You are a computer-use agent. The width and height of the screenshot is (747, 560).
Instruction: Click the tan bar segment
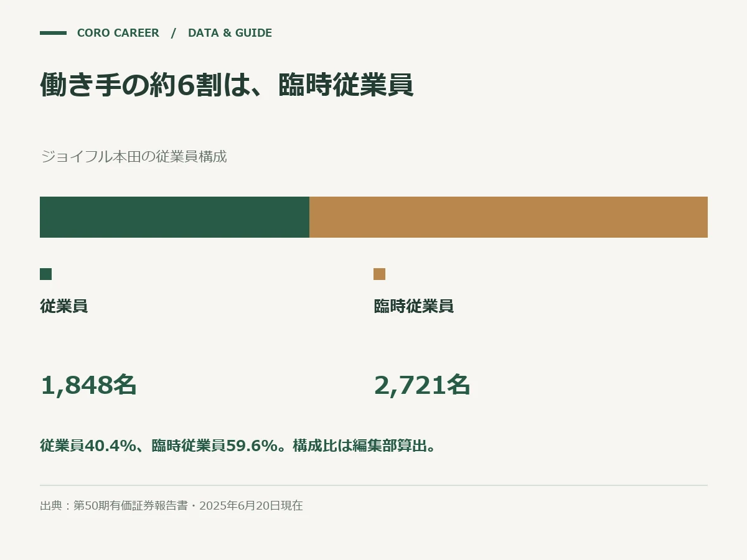[x=509, y=217]
